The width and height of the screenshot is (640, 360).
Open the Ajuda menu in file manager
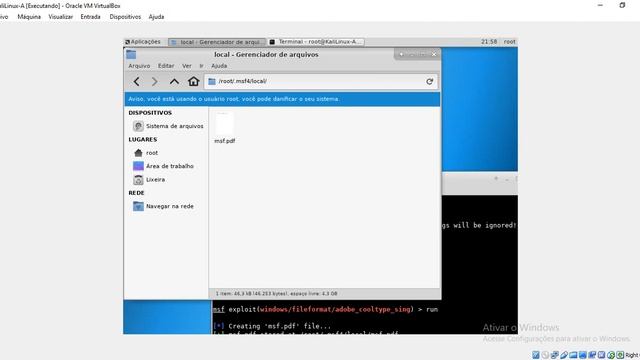[x=219, y=66]
